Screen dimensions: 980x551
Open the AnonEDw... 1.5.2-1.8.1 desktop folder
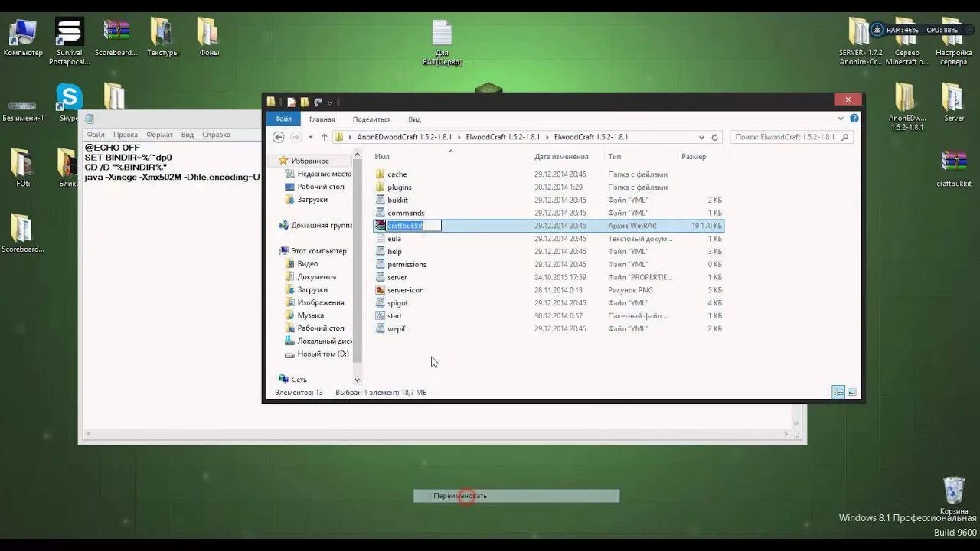(x=907, y=107)
